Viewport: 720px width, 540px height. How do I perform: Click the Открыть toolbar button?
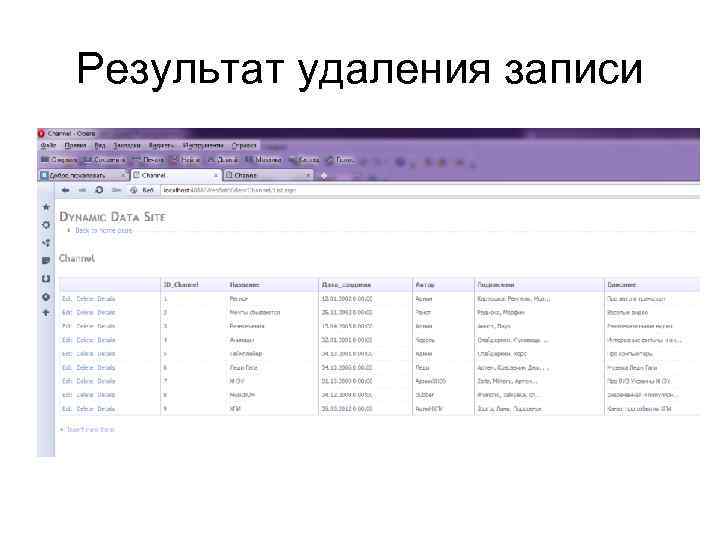click(59, 160)
